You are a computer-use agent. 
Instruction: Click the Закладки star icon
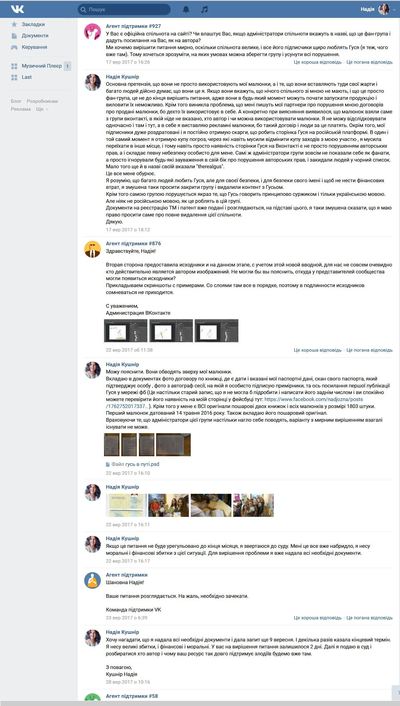click(14, 24)
